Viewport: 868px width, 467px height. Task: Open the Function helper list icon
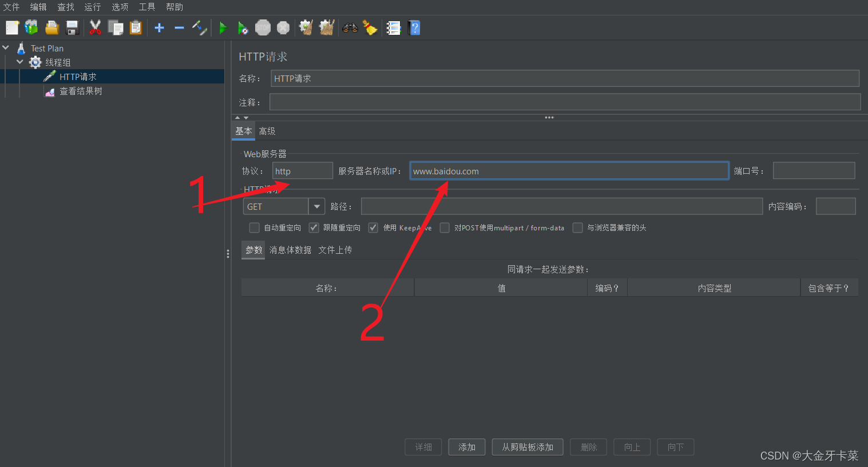(393, 27)
